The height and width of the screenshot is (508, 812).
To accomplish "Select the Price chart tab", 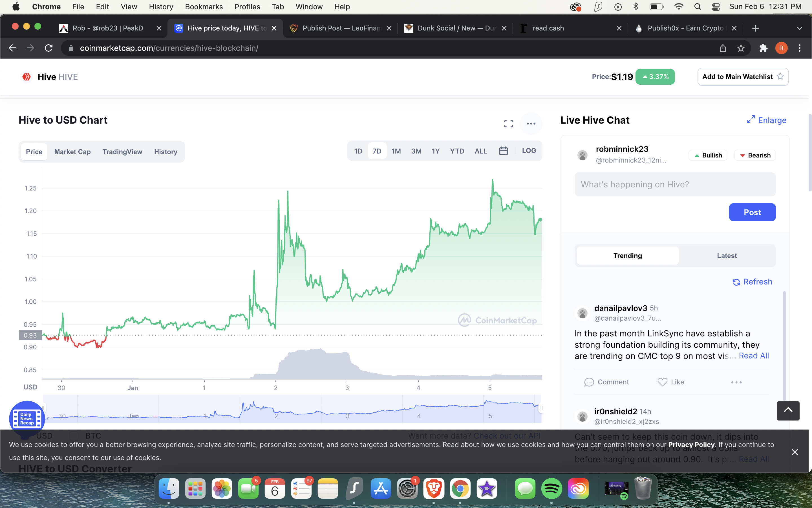I will [34, 152].
